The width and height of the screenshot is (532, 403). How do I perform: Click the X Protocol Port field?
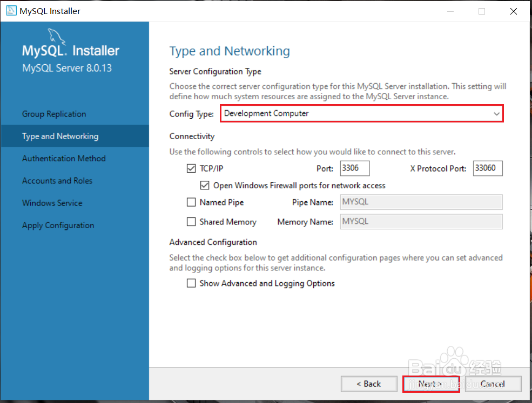(488, 168)
